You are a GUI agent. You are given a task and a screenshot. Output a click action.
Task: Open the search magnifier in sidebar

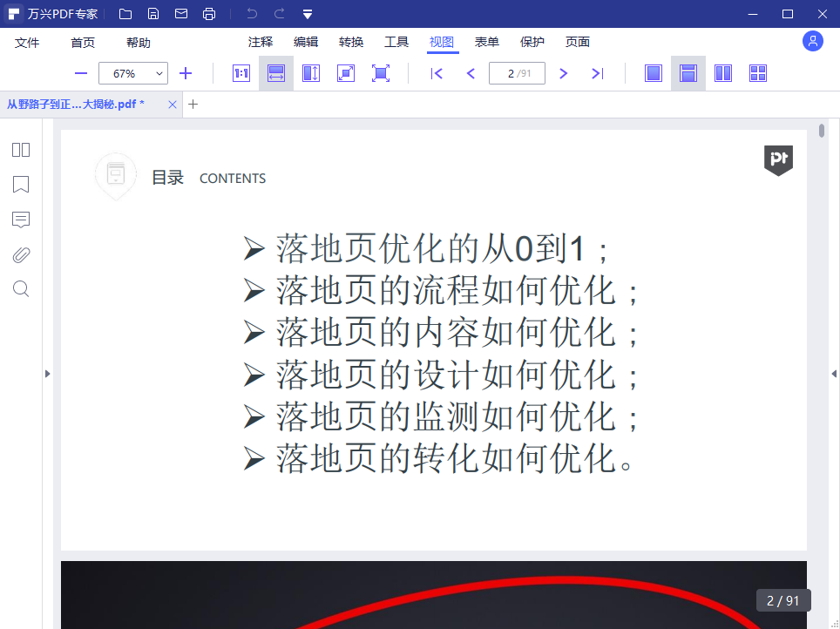click(21, 289)
